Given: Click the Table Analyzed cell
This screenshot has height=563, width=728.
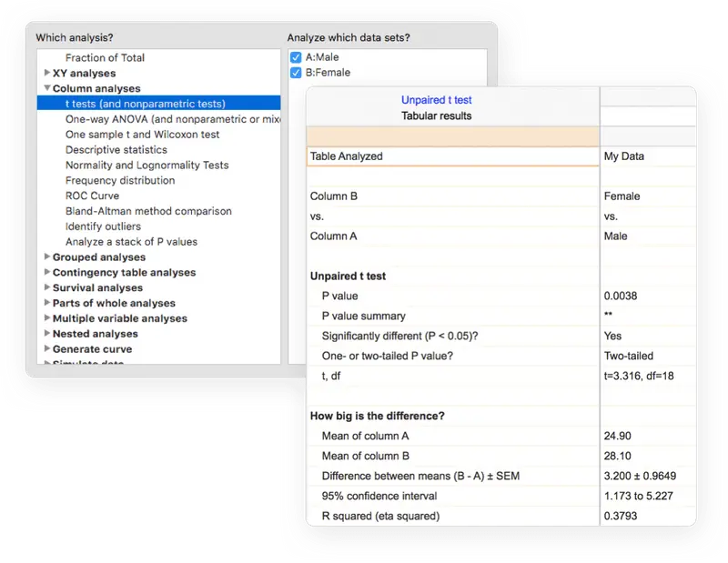Looking at the screenshot, I should [x=452, y=156].
